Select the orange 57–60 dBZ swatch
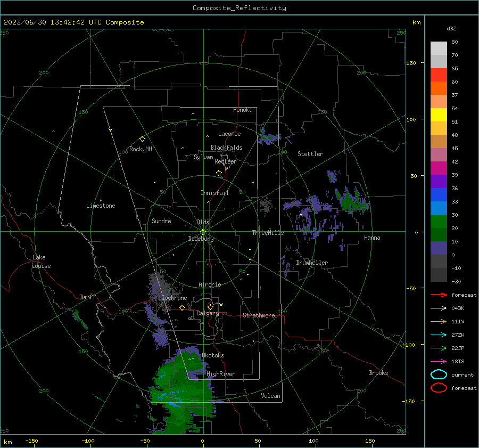This screenshot has width=479, height=448. pyautogui.click(x=439, y=88)
